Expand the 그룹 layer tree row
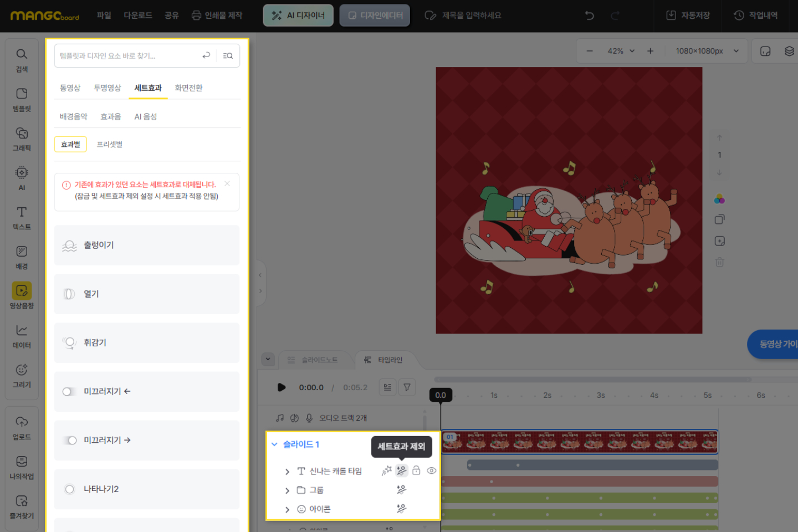Viewport: 798px width, 532px height. (287, 490)
